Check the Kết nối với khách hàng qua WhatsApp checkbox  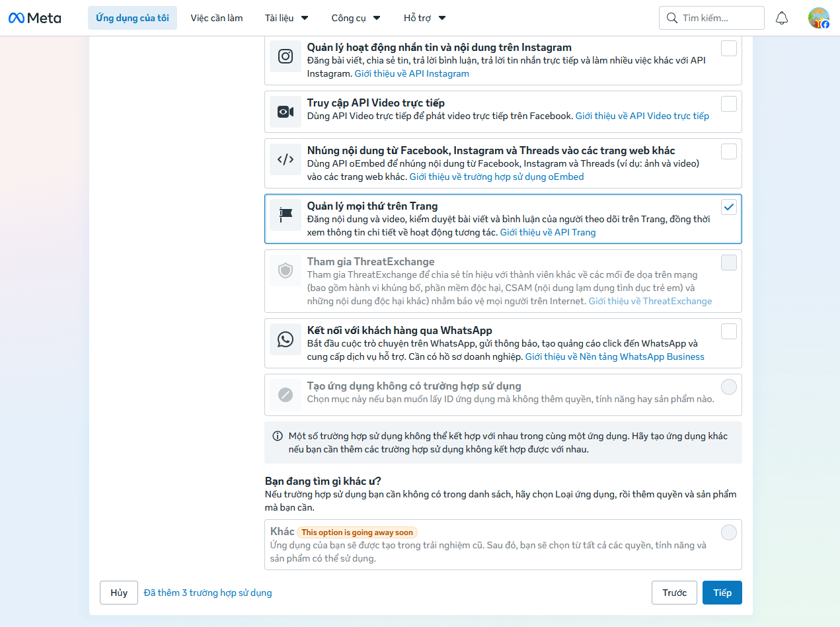tap(729, 331)
